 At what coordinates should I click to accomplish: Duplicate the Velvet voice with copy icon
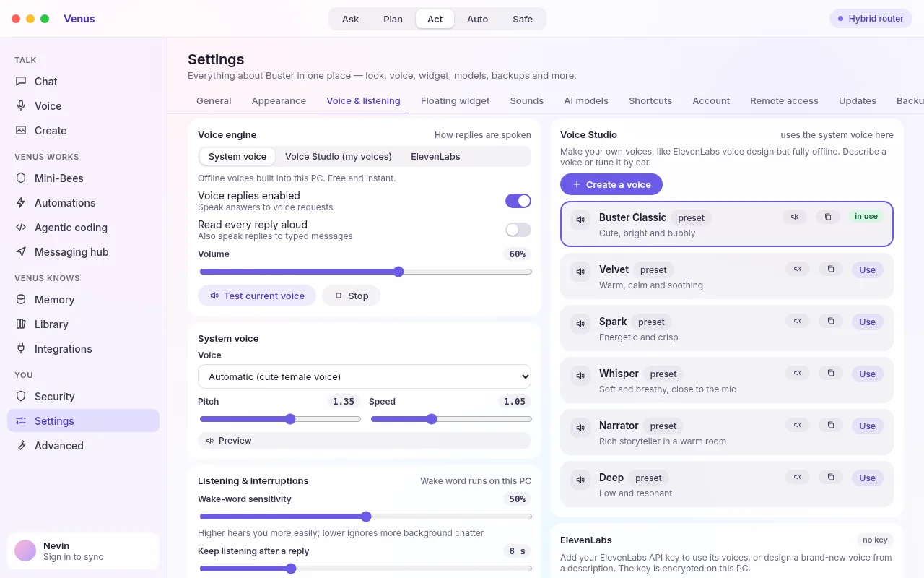coord(831,269)
